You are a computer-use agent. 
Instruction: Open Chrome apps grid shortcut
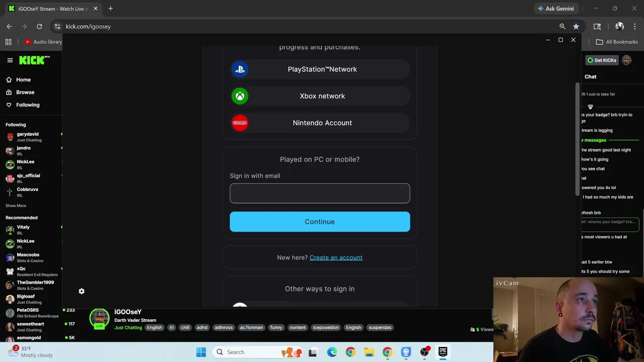[8, 42]
